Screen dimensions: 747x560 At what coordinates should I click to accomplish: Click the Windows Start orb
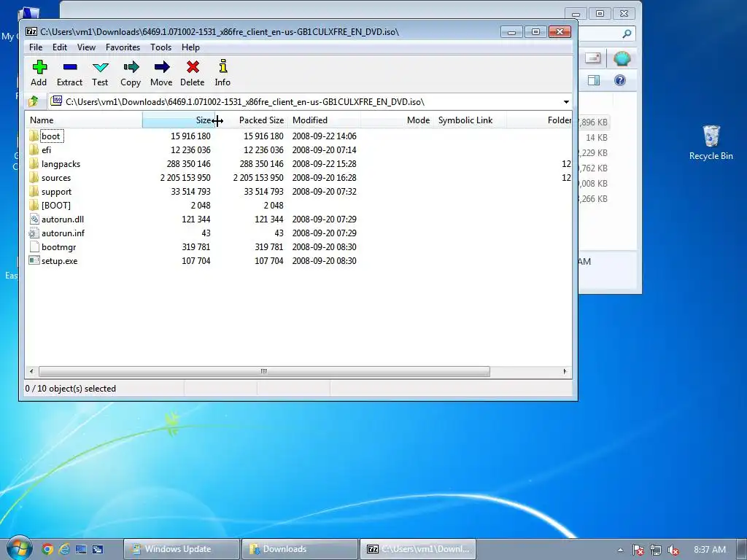tap(19, 548)
